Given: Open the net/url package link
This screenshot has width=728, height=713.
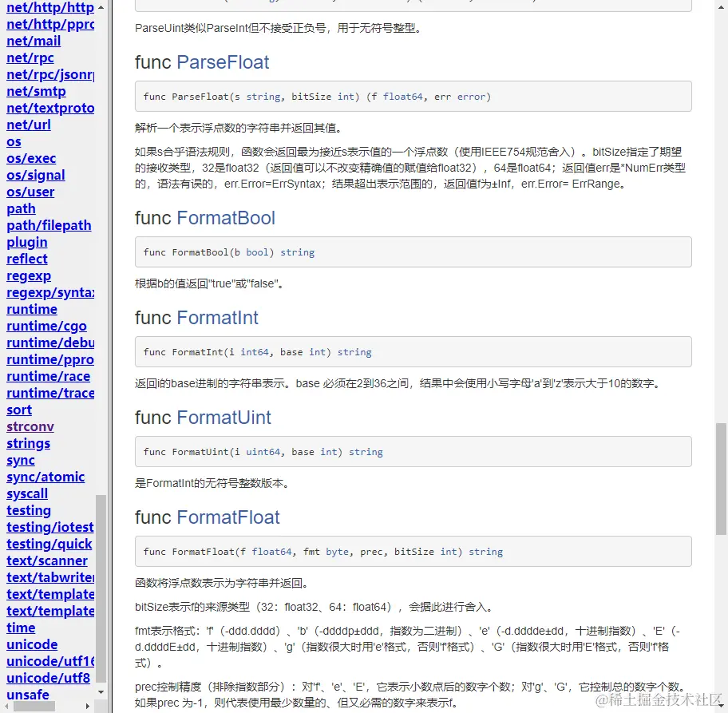Looking at the screenshot, I should [28, 125].
